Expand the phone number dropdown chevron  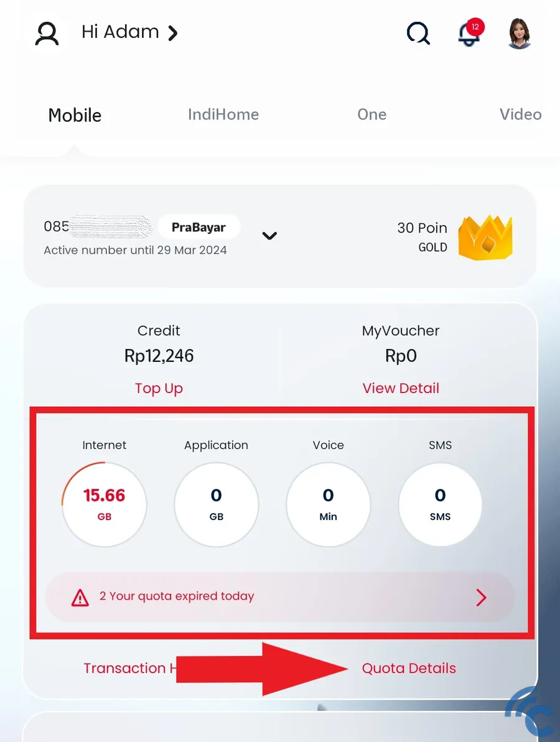click(x=269, y=236)
